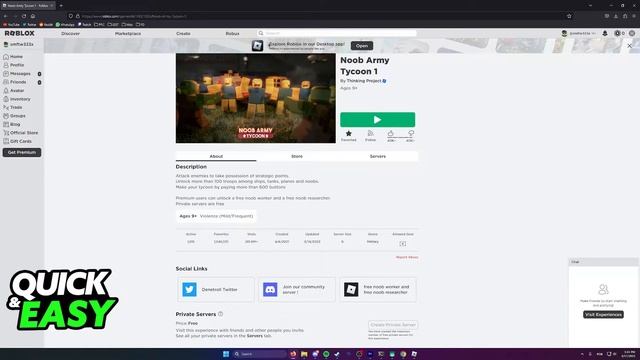Click the Roblox logo in the header
Screen dimensions: 640x360
[x=20, y=33]
